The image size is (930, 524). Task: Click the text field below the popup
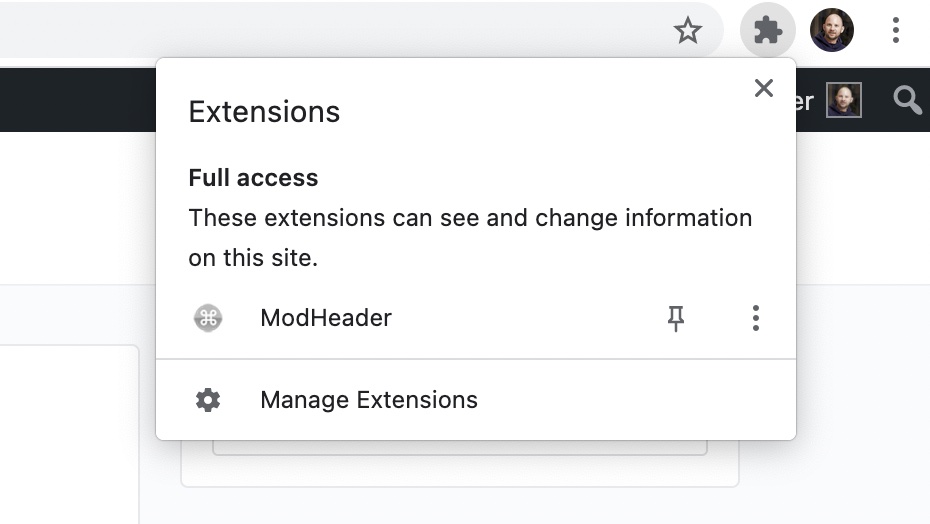point(460,448)
